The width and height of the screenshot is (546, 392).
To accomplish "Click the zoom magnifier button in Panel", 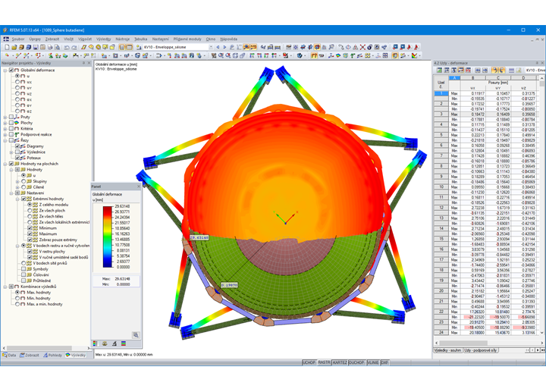I will (136, 335).
